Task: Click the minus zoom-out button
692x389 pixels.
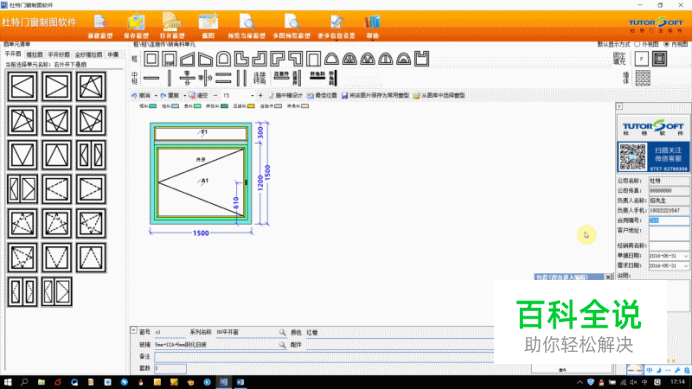Action: (215, 95)
